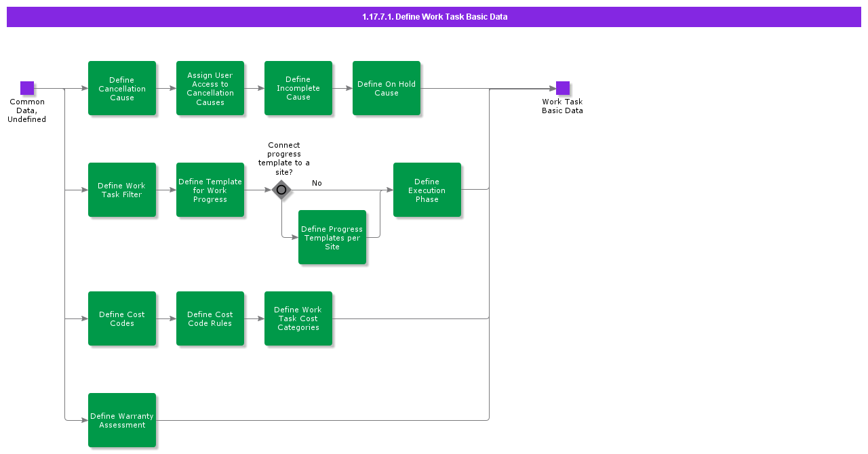Open the Define Execution Phase activity
This screenshot has width=868, height=454.
click(427, 190)
